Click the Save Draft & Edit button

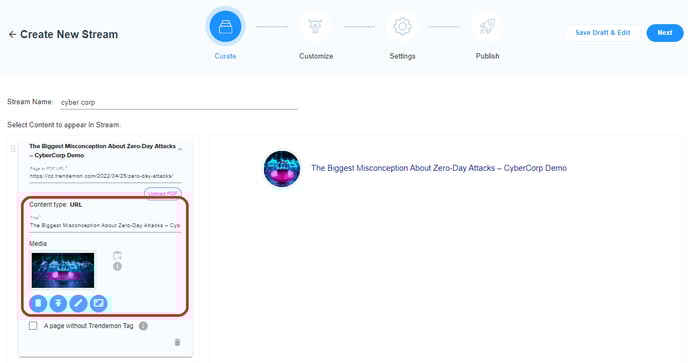point(602,33)
